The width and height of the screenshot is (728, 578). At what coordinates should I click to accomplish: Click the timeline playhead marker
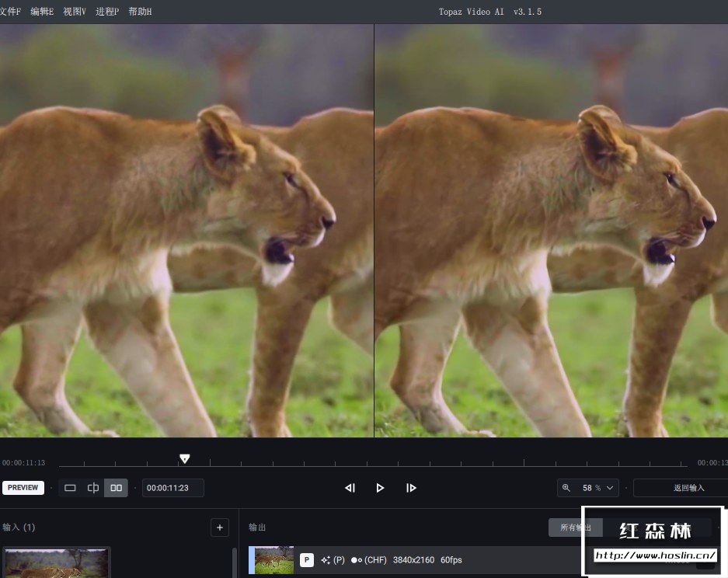coord(184,458)
